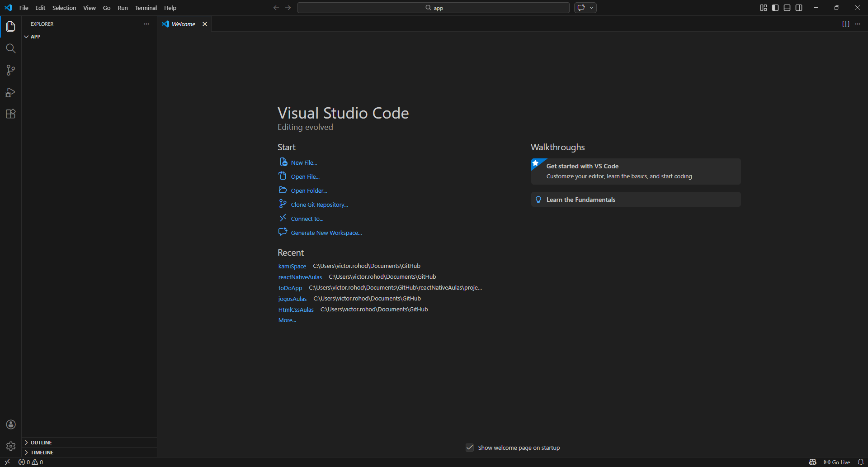Click the command center search box
This screenshot has width=868, height=467.
coord(433,8)
